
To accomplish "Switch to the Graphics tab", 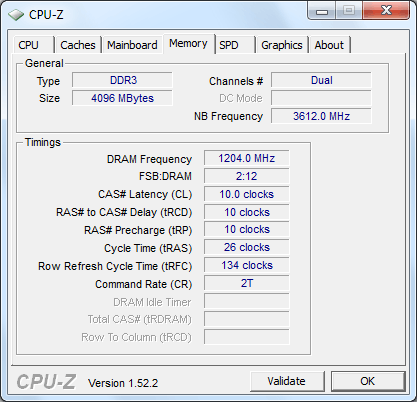I will tap(282, 45).
